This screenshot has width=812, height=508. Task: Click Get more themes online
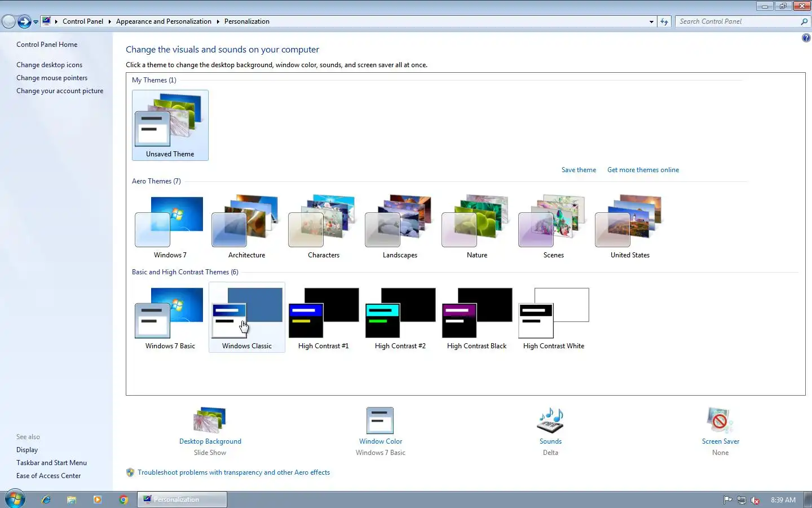[x=643, y=170]
